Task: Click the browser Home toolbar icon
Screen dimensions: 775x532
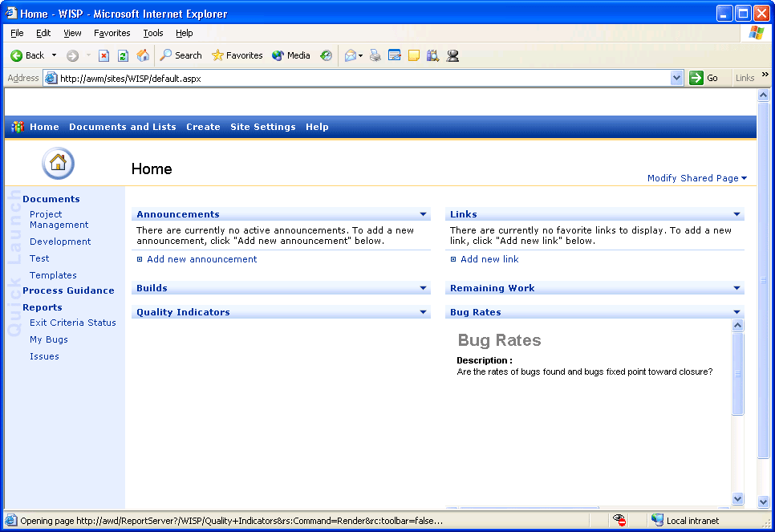Action: point(143,55)
